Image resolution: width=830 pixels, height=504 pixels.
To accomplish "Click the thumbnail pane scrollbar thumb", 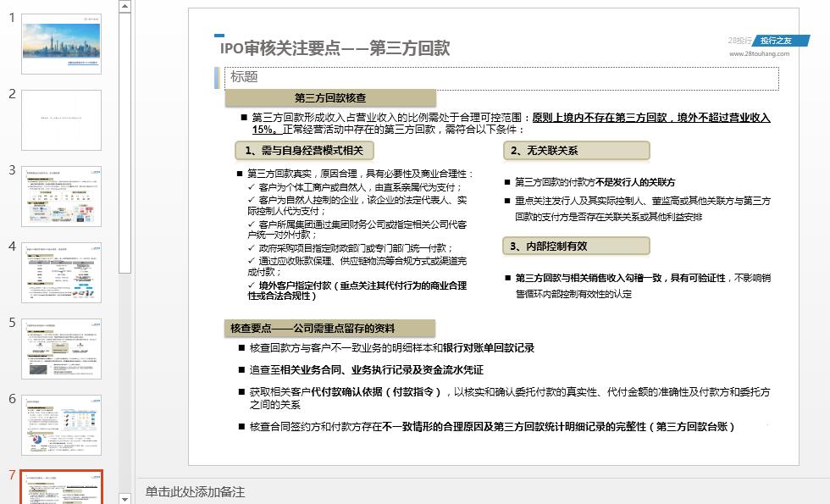I will pyautogui.click(x=125, y=143).
